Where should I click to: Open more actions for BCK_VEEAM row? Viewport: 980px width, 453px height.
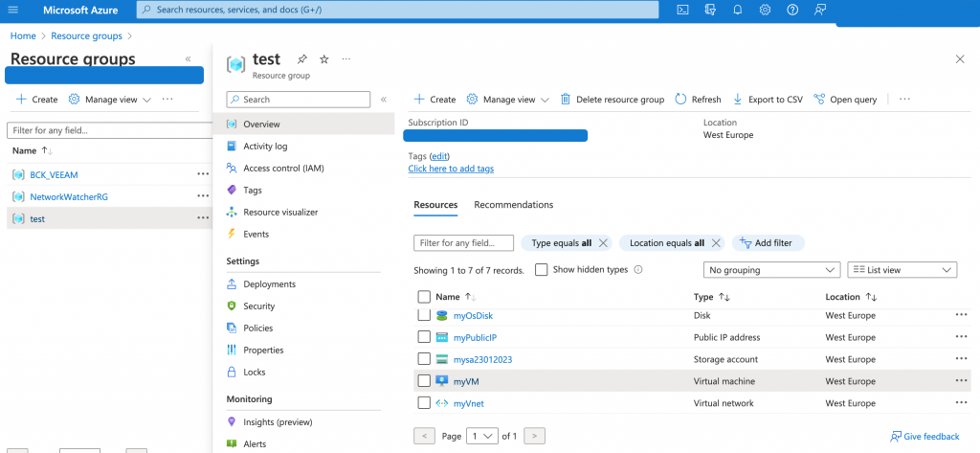(203, 174)
